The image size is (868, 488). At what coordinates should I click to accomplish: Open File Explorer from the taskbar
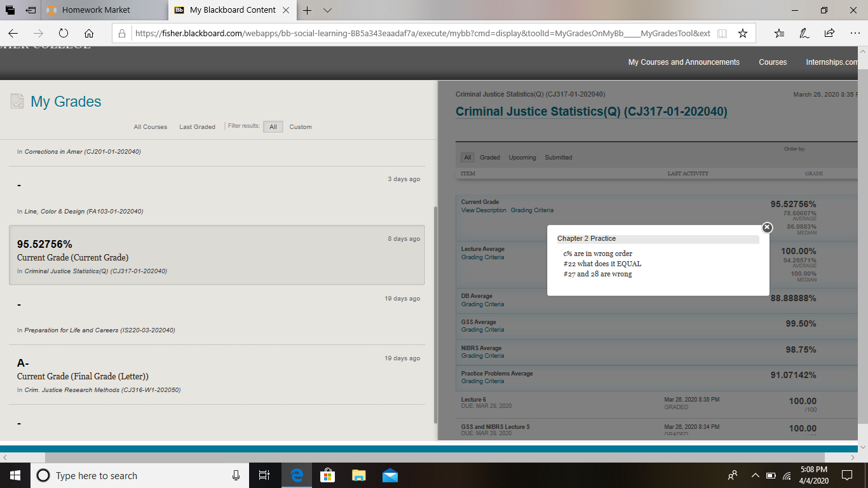tap(359, 475)
